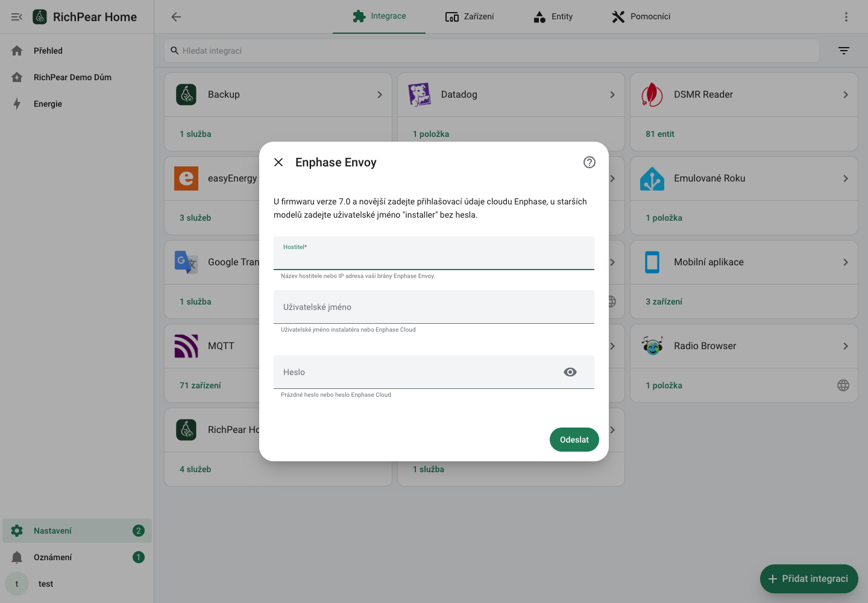
Task: Open the 3 služeb link under easyEnergy
Action: pyautogui.click(x=195, y=218)
